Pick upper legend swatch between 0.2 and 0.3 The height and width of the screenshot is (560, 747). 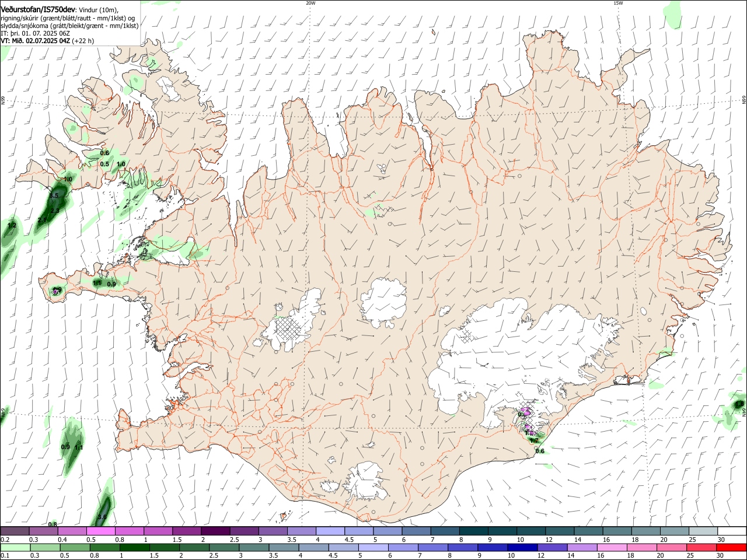point(15,531)
